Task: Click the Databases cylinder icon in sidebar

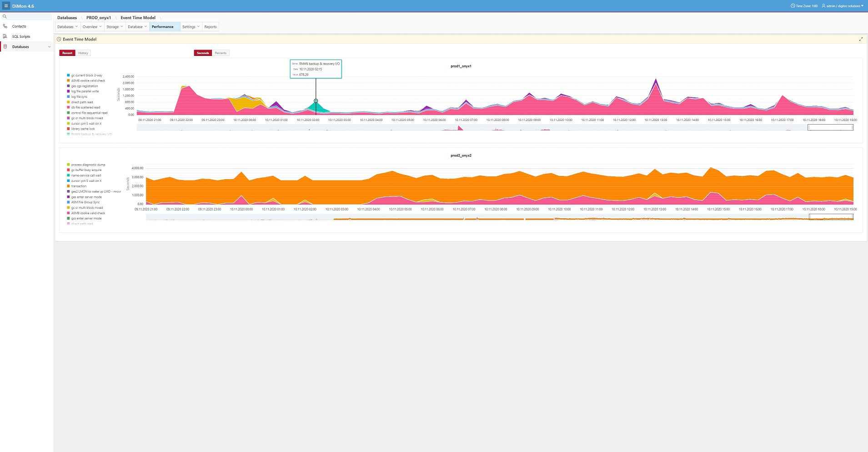Action: (x=5, y=47)
